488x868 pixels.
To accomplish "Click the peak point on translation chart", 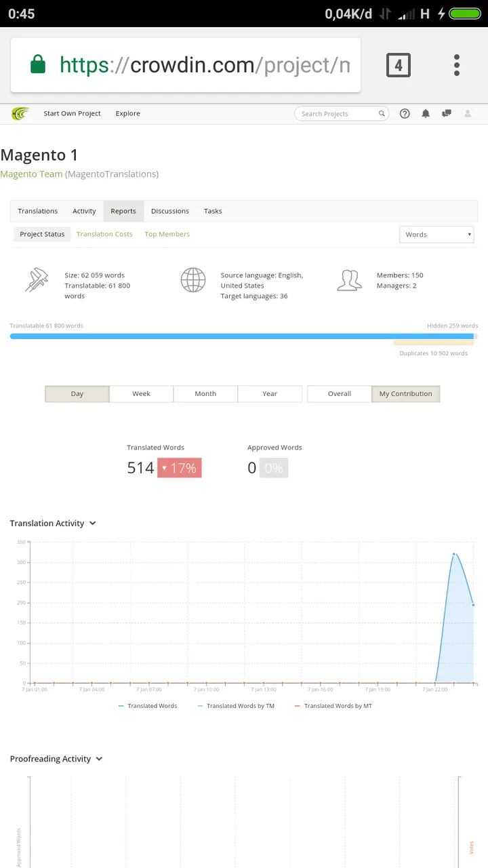I will point(454,554).
